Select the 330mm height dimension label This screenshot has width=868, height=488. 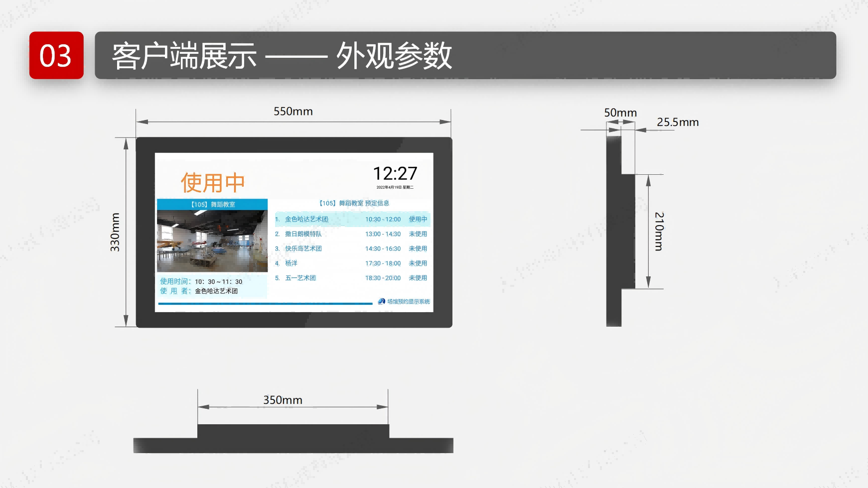pyautogui.click(x=115, y=232)
